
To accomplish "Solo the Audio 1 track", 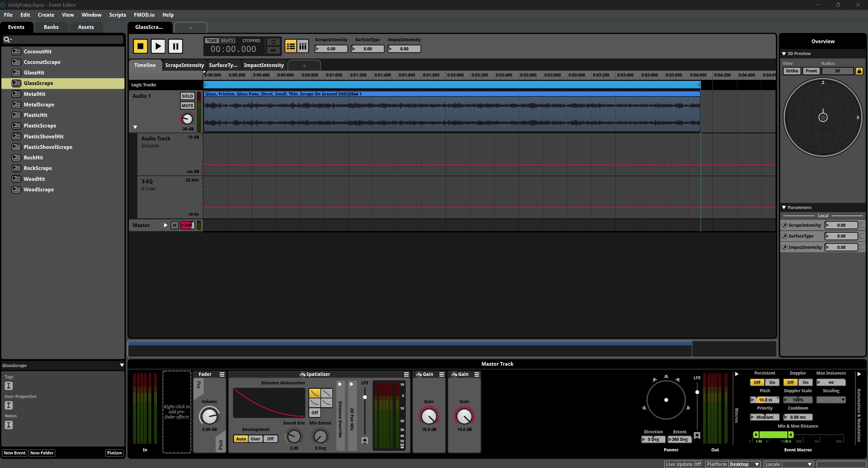I will (187, 96).
